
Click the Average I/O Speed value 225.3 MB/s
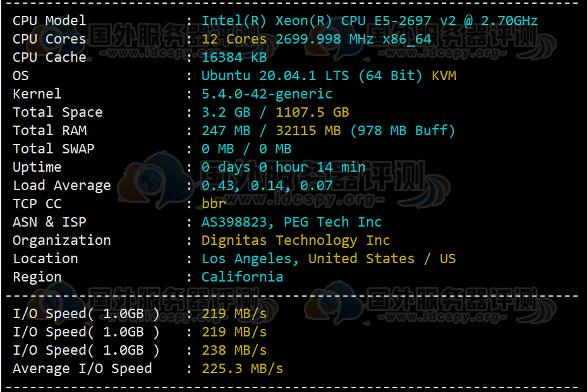tap(242, 369)
